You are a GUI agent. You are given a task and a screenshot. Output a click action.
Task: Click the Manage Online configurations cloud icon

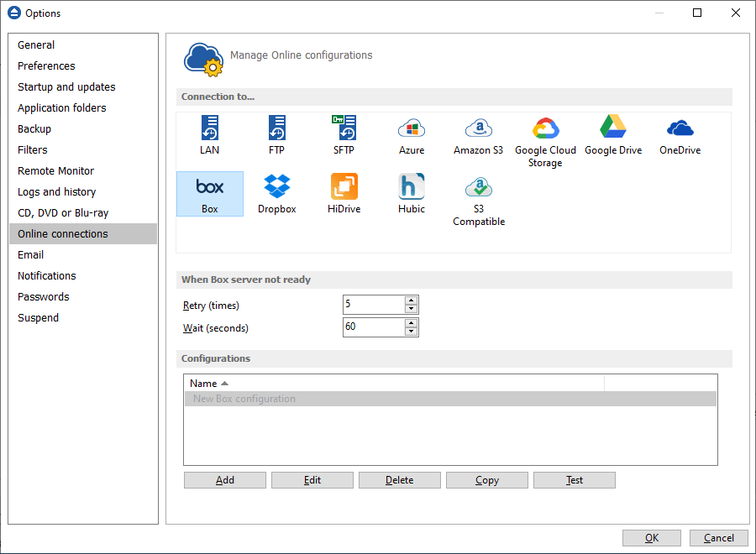click(x=203, y=60)
